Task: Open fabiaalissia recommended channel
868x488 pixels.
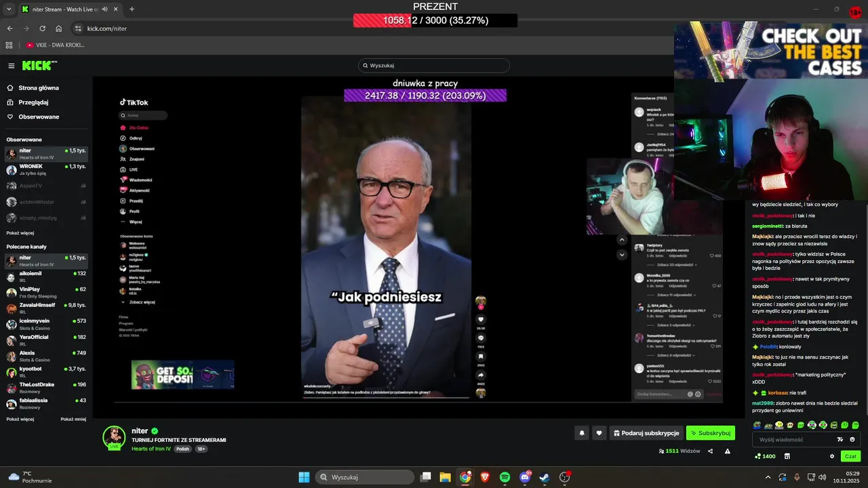Action: pyautogui.click(x=46, y=403)
